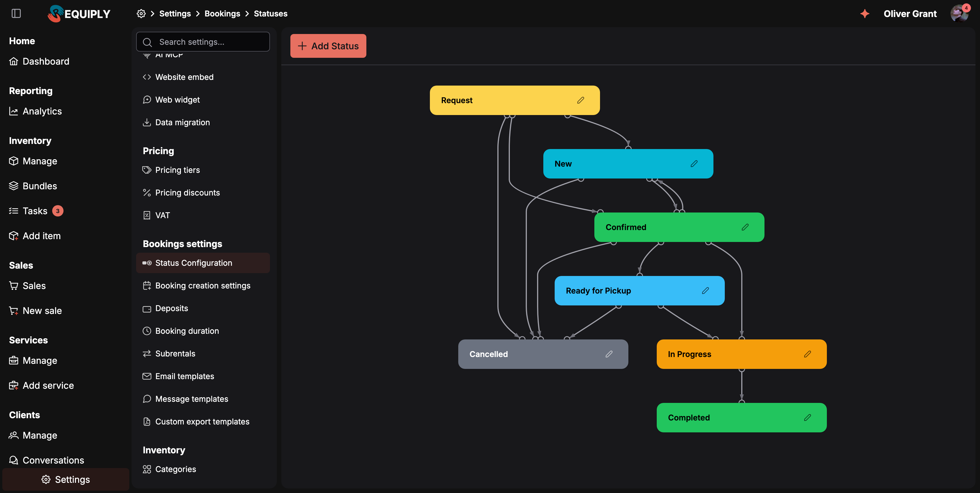Edit the Completed status via pencil icon
980x493 pixels.
[807, 418]
